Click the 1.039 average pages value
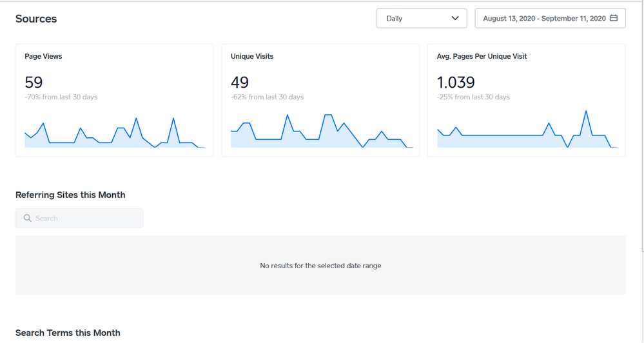 pyautogui.click(x=456, y=83)
